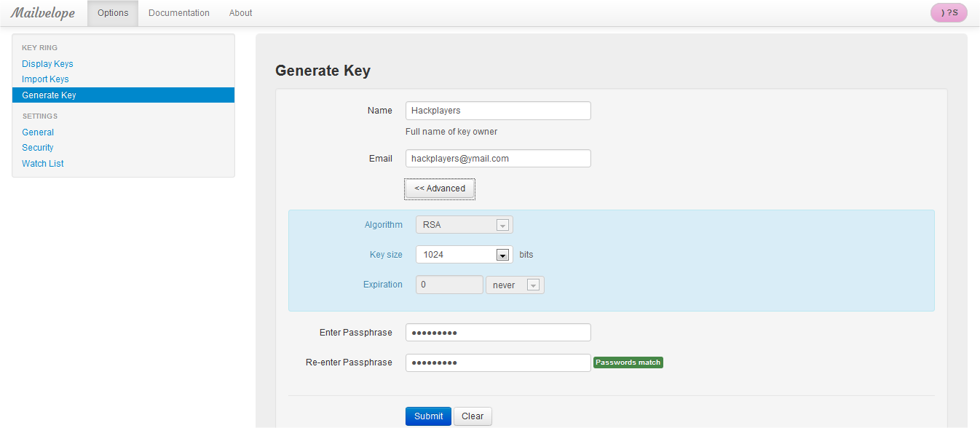This screenshot has height=428, width=980.
Task: Select Import Keys in the sidebar
Action: pos(45,79)
